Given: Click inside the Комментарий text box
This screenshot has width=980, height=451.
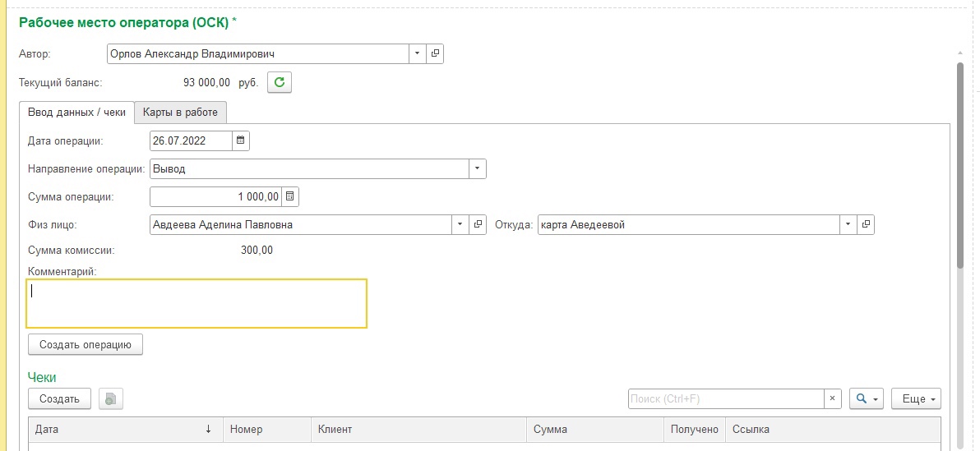Looking at the screenshot, I should [x=196, y=304].
